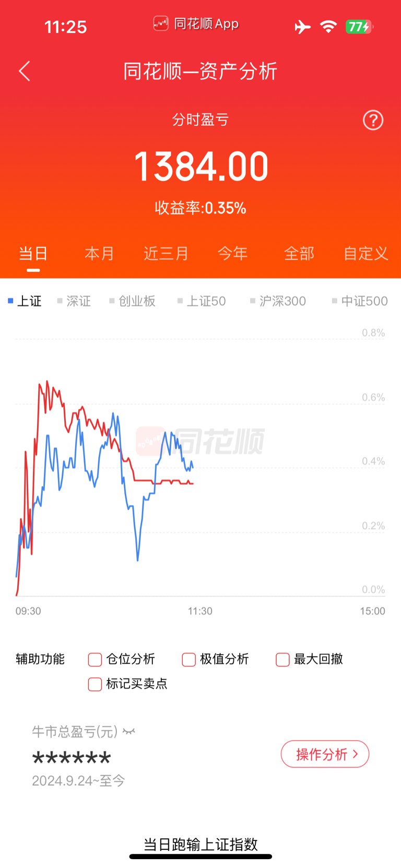This screenshot has width=401, height=868.
Task: Tick the 标记买卖点 checkbox
Action: tap(95, 684)
